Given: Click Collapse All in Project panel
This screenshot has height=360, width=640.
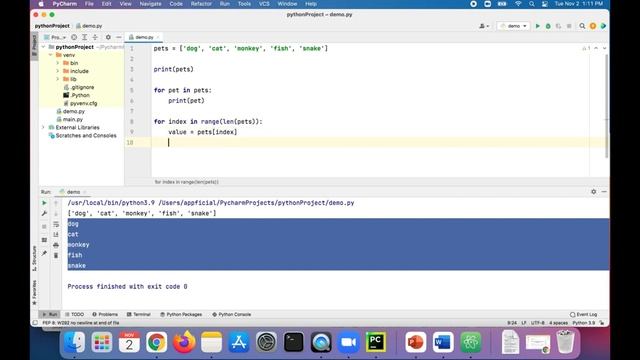Looking at the screenshot, I should (95, 37).
